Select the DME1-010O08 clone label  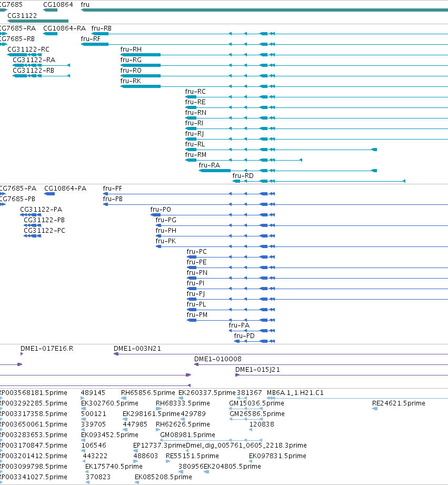[x=218, y=359]
